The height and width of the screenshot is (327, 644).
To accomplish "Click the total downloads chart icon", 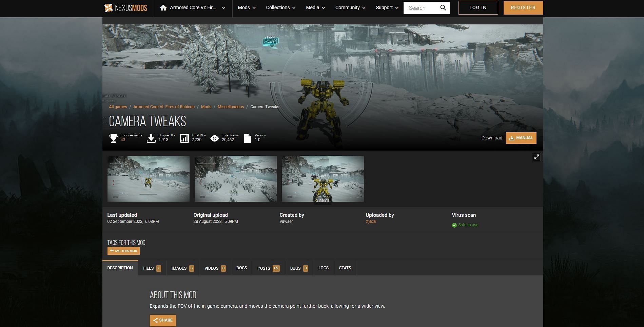I will [x=184, y=138].
